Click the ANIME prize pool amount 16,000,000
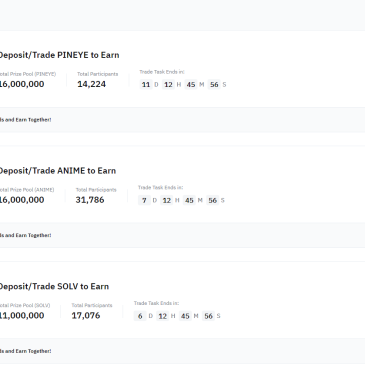The image size is (365, 365). tap(22, 200)
